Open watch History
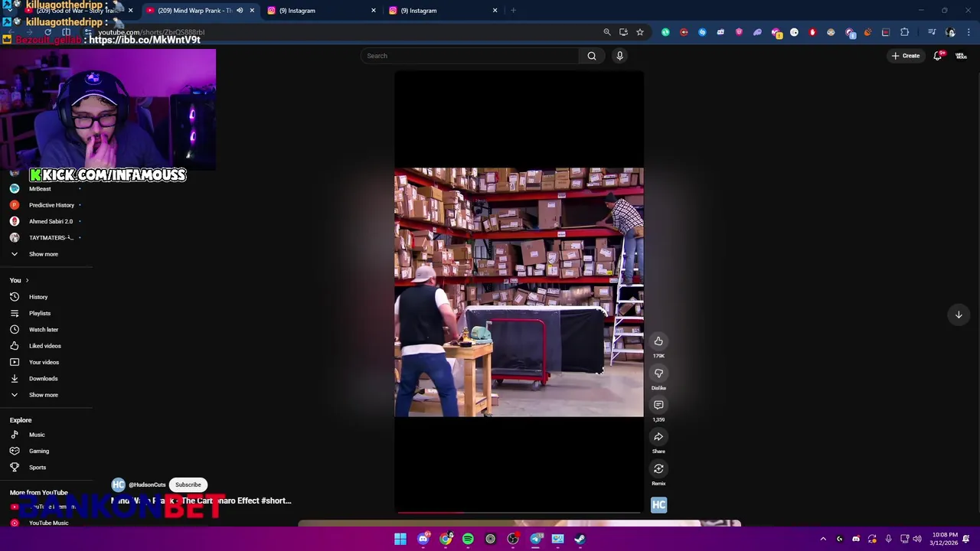The image size is (980, 551). [x=38, y=297]
